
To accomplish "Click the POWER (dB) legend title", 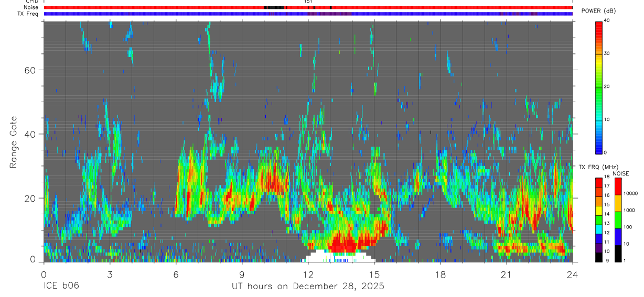I will tap(599, 11).
